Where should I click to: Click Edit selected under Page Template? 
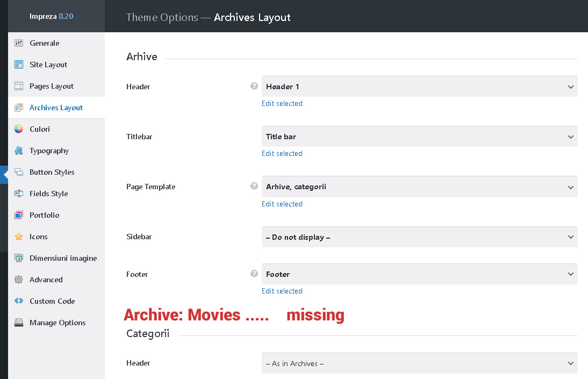(282, 204)
